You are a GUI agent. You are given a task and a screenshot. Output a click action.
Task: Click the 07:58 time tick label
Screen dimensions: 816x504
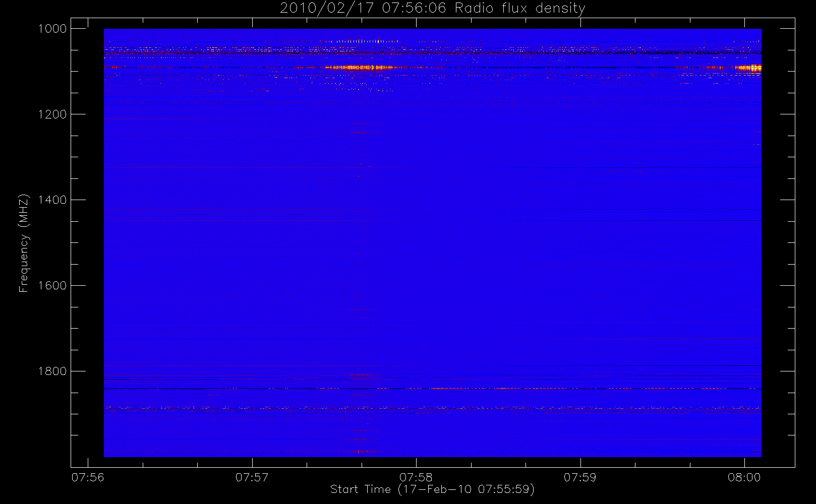tap(416, 477)
